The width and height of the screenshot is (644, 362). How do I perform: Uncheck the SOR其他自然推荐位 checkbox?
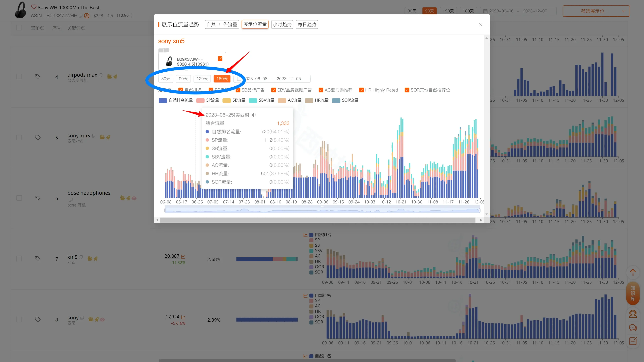407,90
